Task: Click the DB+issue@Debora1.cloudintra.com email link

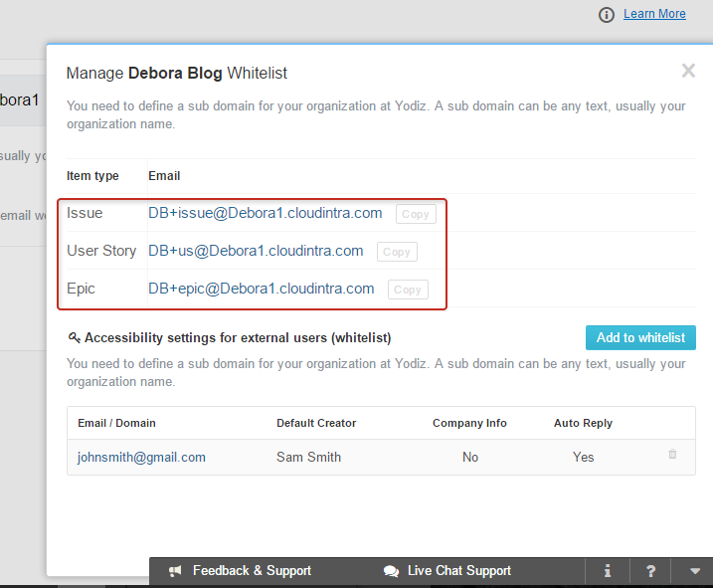Action: pyautogui.click(x=266, y=213)
